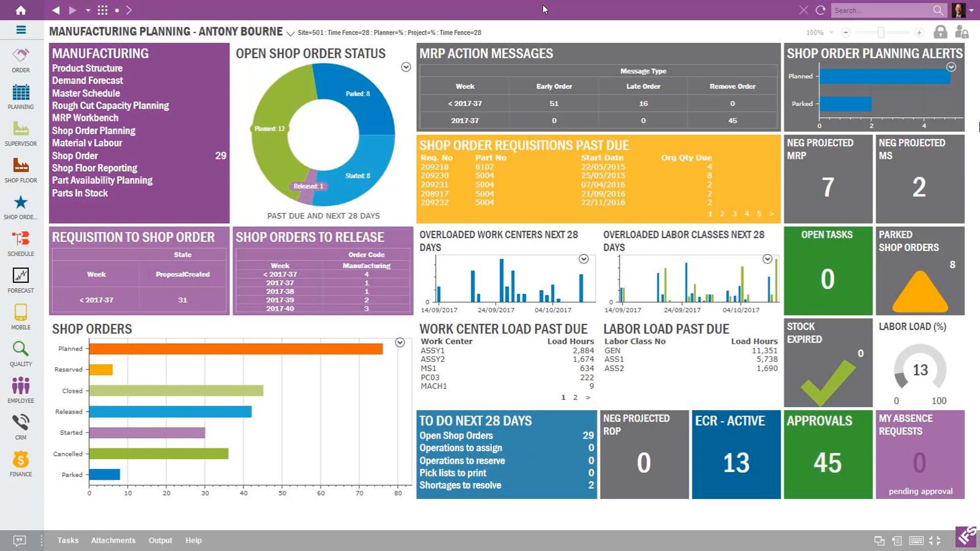Click the cancel X icon near search
Screen dimensions: 980x551
coord(803,10)
